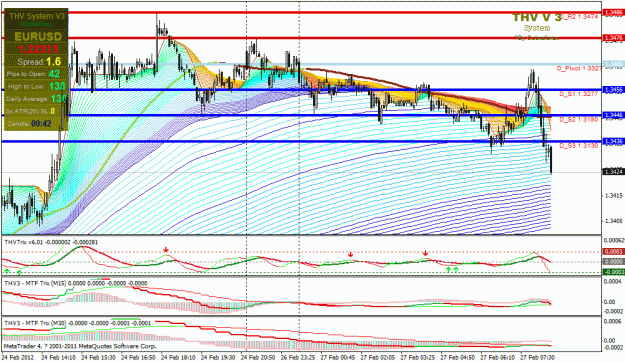Click the D_S3 1.3130 support label
Screen dimensions: 625x362
[x=578, y=146]
